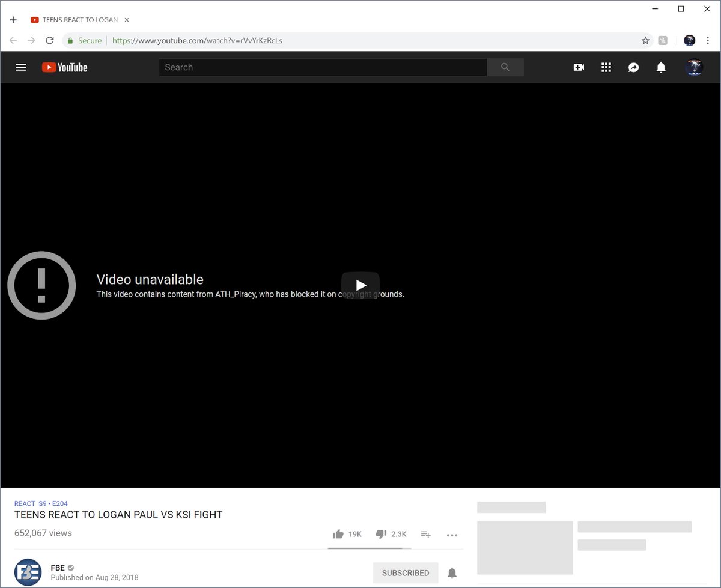Open the browser extension icon

[x=663, y=41]
